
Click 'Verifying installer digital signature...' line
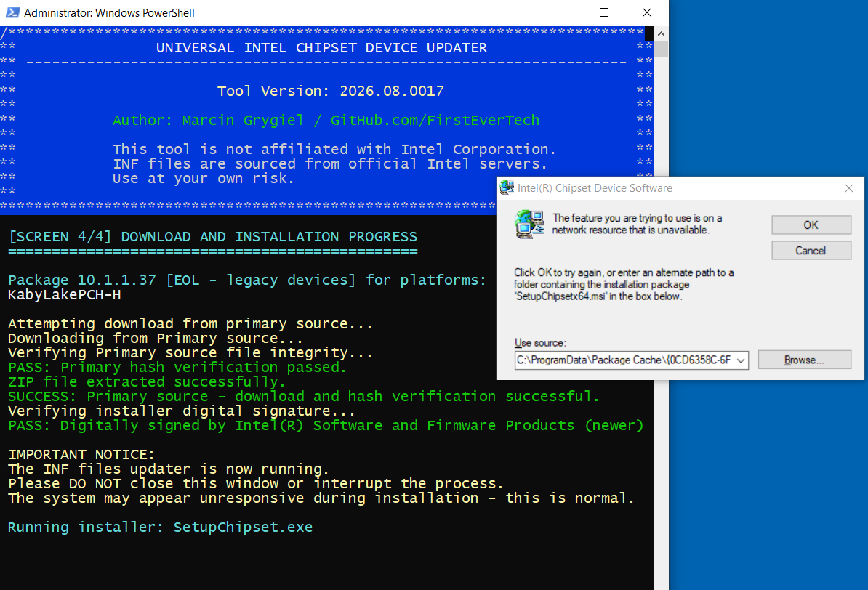tap(182, 411)
